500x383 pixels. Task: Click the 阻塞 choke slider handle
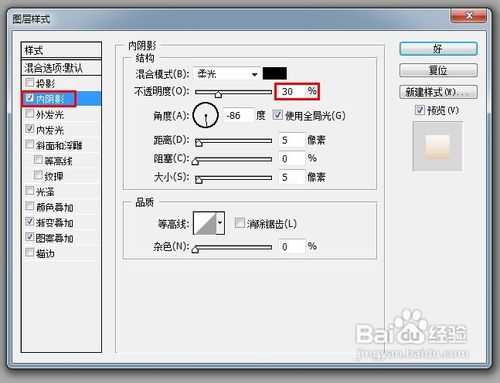pos(196,162)
